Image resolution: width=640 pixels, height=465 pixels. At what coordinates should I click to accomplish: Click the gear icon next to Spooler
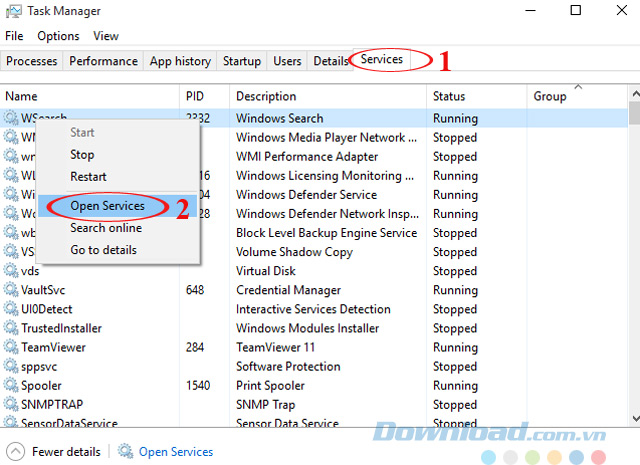[11, 385]
